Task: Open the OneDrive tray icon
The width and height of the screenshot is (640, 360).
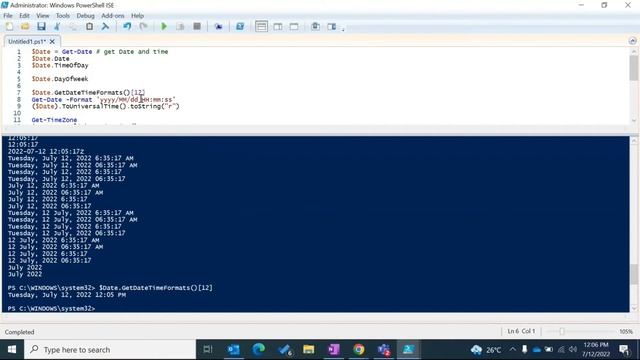Action: 537,350
